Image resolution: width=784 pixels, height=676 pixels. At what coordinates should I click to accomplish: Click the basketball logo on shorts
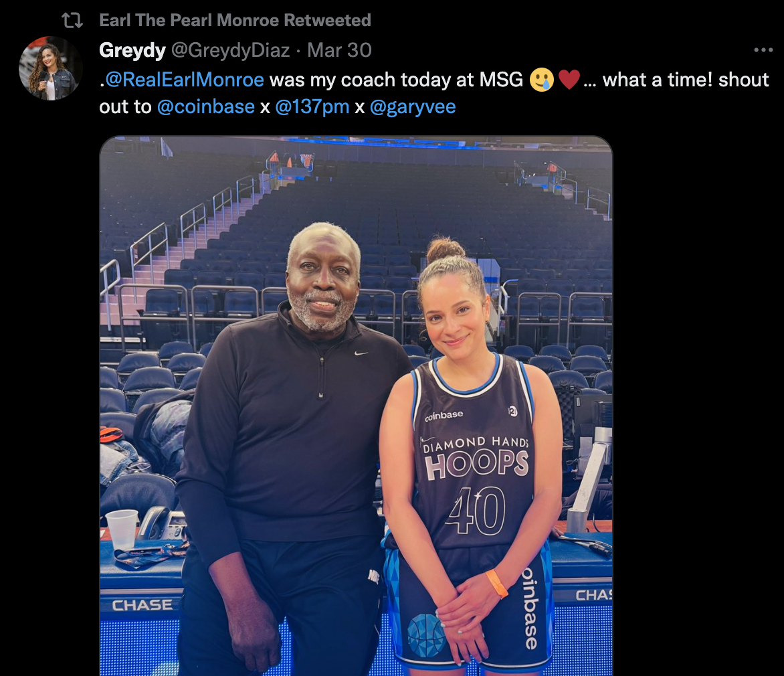click(x=425, y=635)
